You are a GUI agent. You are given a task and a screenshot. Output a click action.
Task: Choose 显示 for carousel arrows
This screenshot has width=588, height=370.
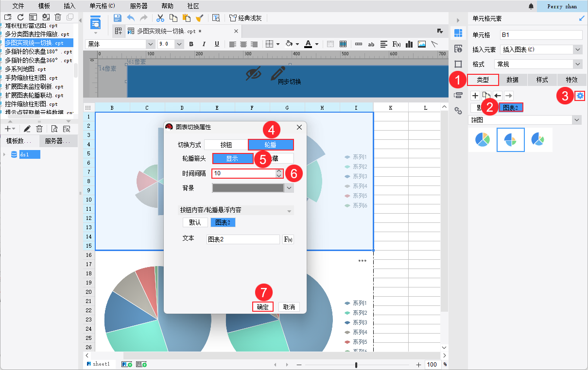[233, 158]
